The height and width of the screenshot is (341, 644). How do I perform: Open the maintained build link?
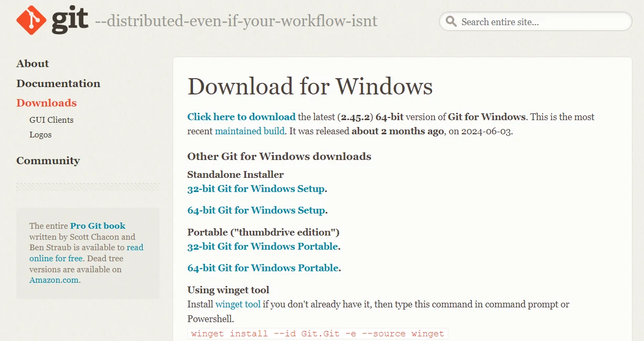pyautogui.click(x=250, y=131)
